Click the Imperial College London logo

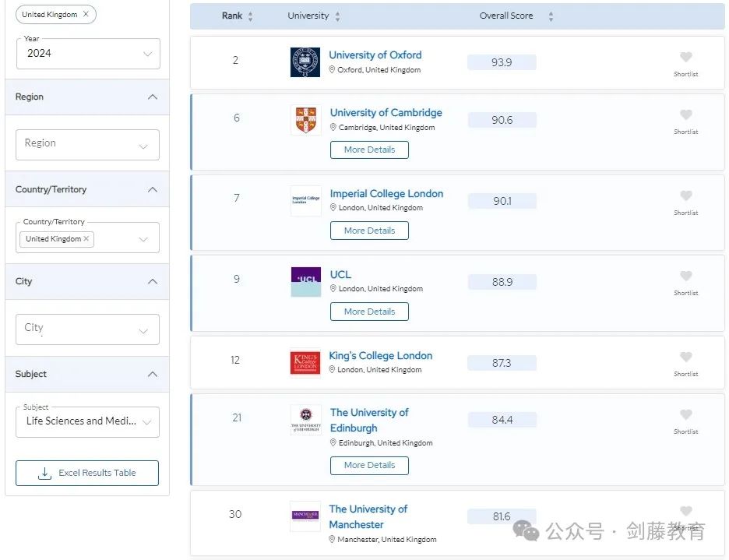click(306, 201)
